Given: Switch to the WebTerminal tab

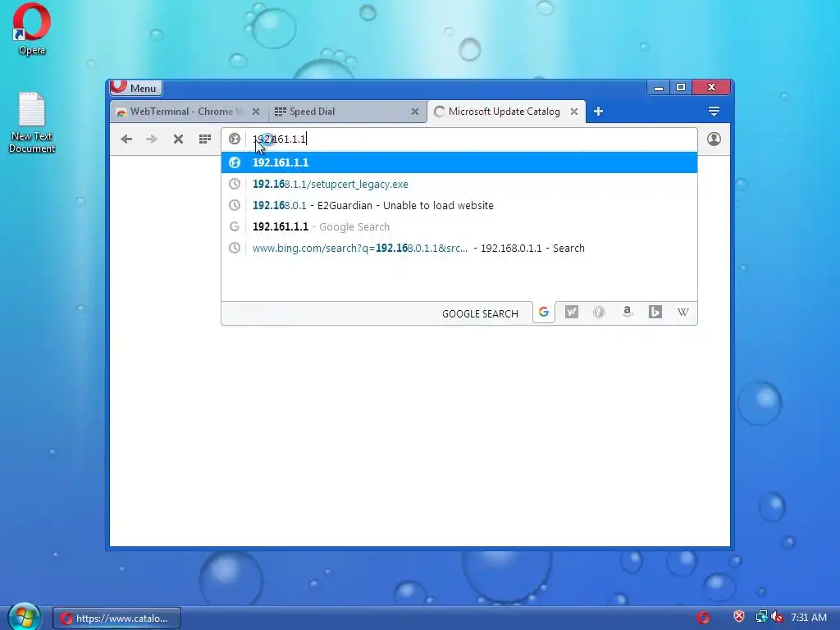Looking at the screenshot, I should (x=188, y=112).
